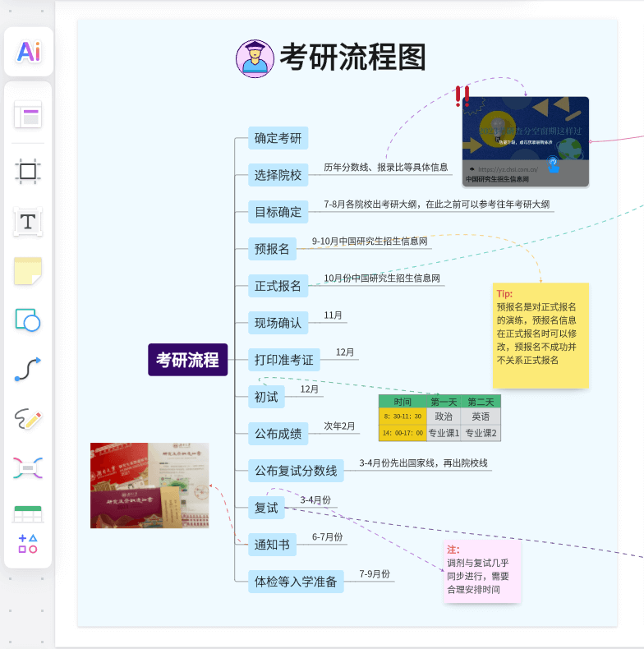644x649 pixels.
Task: Select the mind map tool
Action: coord(28,468)
